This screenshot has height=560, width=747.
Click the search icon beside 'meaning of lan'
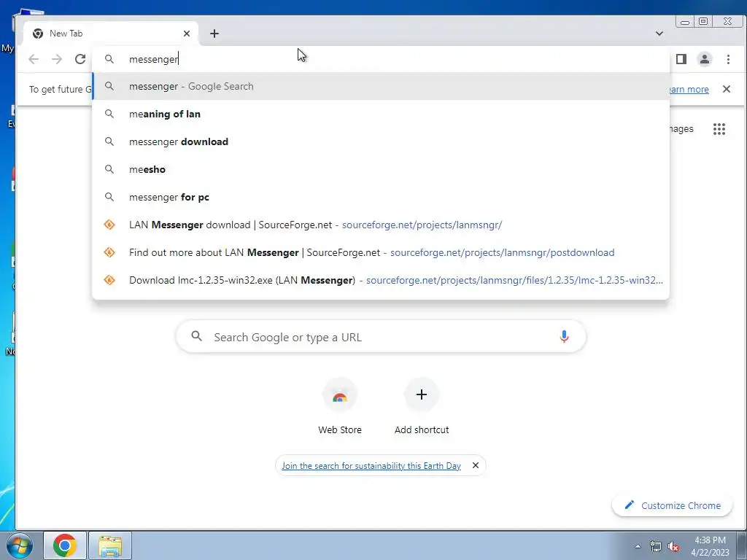(x=109, y=114)
